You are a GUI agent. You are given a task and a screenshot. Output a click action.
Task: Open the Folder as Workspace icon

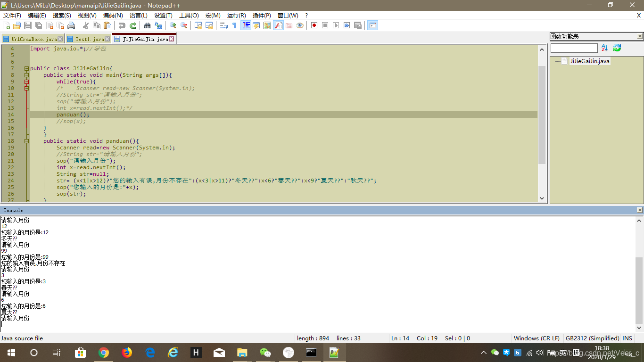[289, 25]
